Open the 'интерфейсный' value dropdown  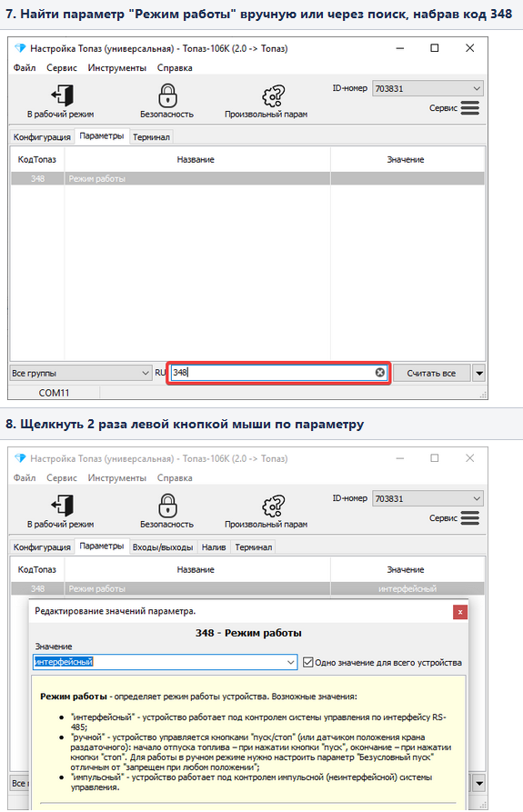tap(290, 662)
